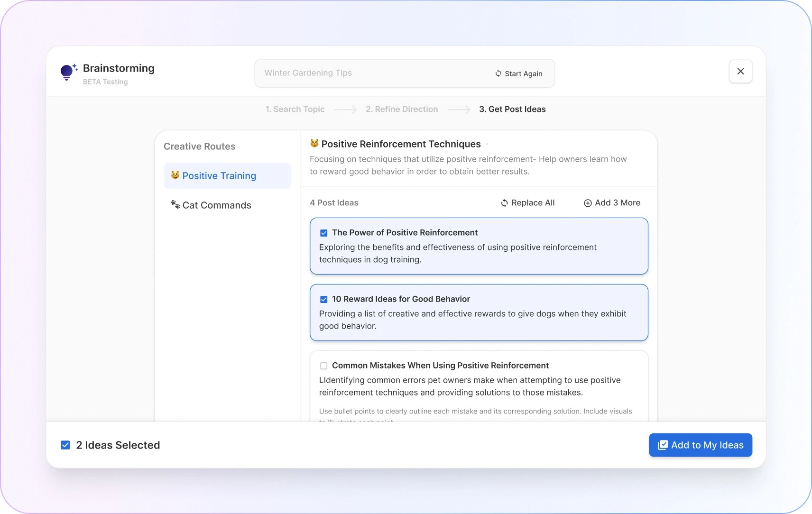
Task: Click the cat emoji icon next to Positive Training
Action: (x=175, y=175)
